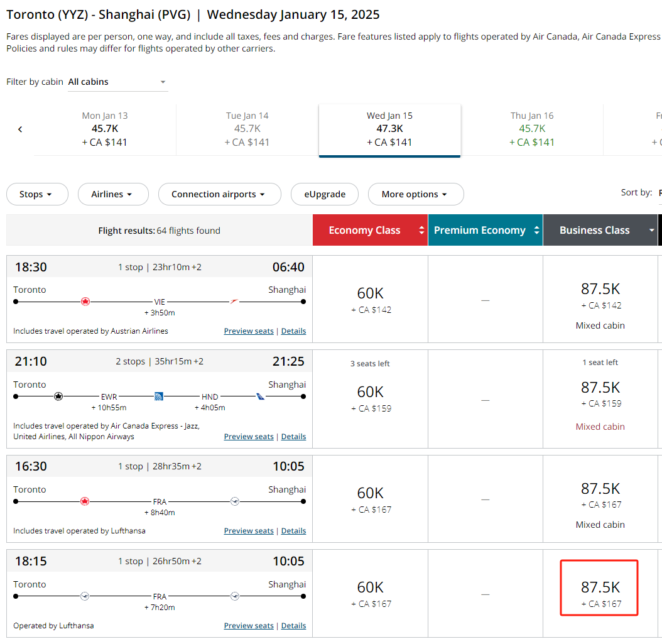Sort by Economy Class column header

[370, 231]
